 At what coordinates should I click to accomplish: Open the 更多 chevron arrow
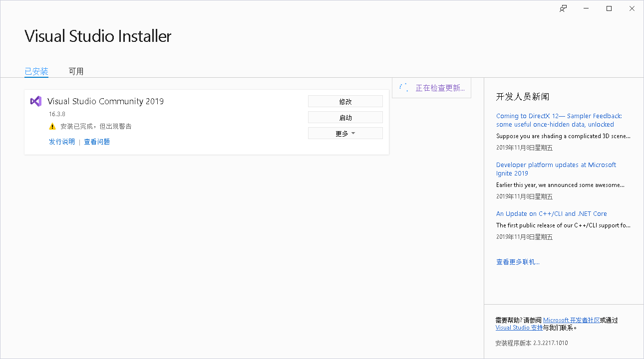[x=352, y=133]
